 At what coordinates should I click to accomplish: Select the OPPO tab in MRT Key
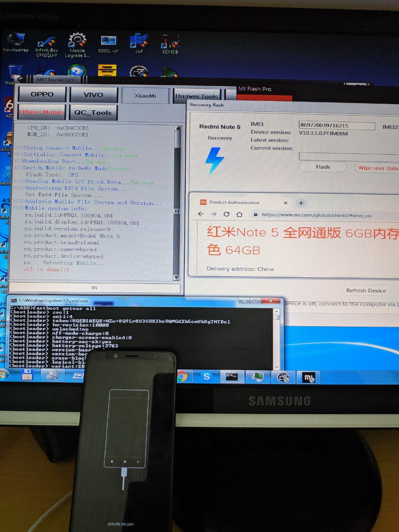tap(42, 94)
